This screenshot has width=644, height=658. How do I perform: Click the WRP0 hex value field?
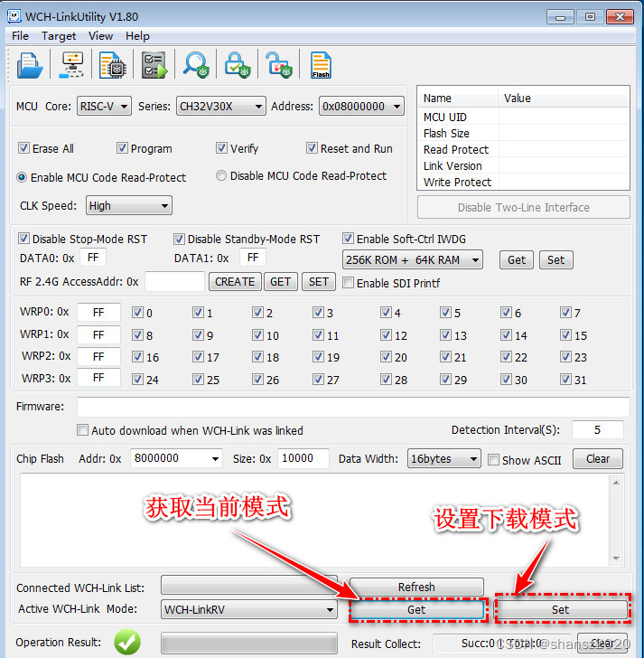(x=98, y=312)
